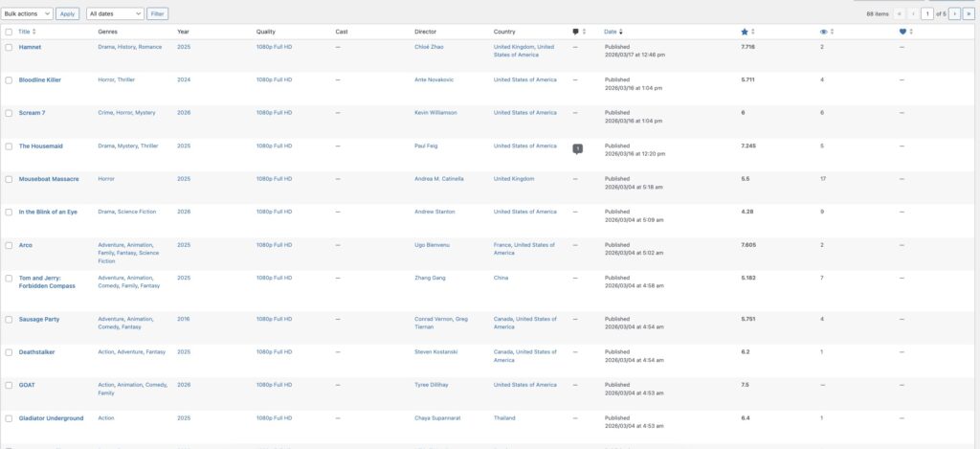980x449 pixels.
Task: Click the rating value 4.28
Action: (x=746, y=212)
